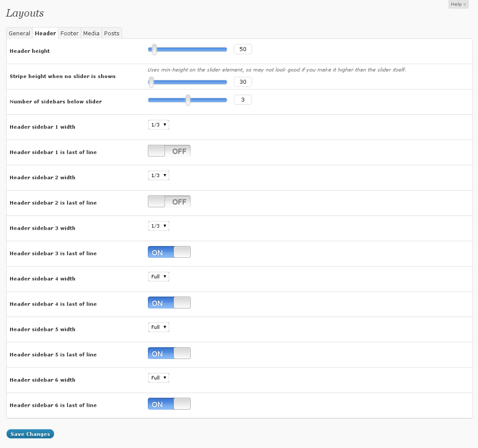This screenshot has width=478, height=448.
Task: Open Header sidebar 3 width dropdown
Action: 158,226
